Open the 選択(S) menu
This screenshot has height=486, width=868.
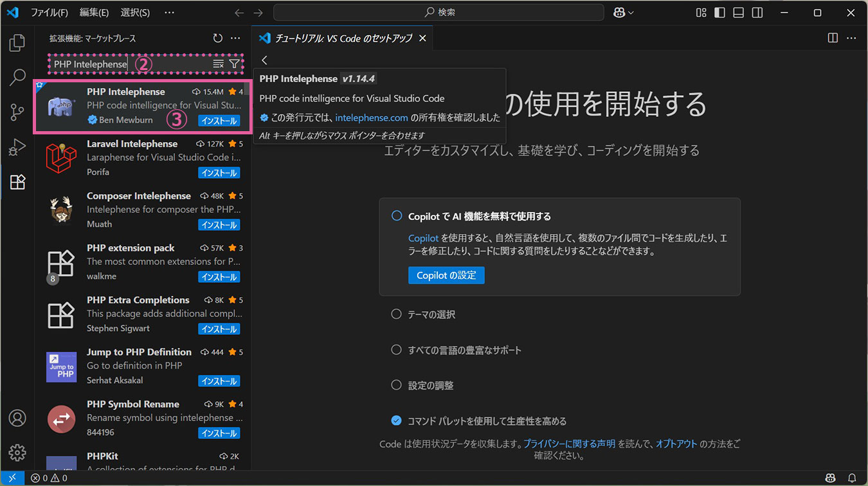(x=136, y=13)
